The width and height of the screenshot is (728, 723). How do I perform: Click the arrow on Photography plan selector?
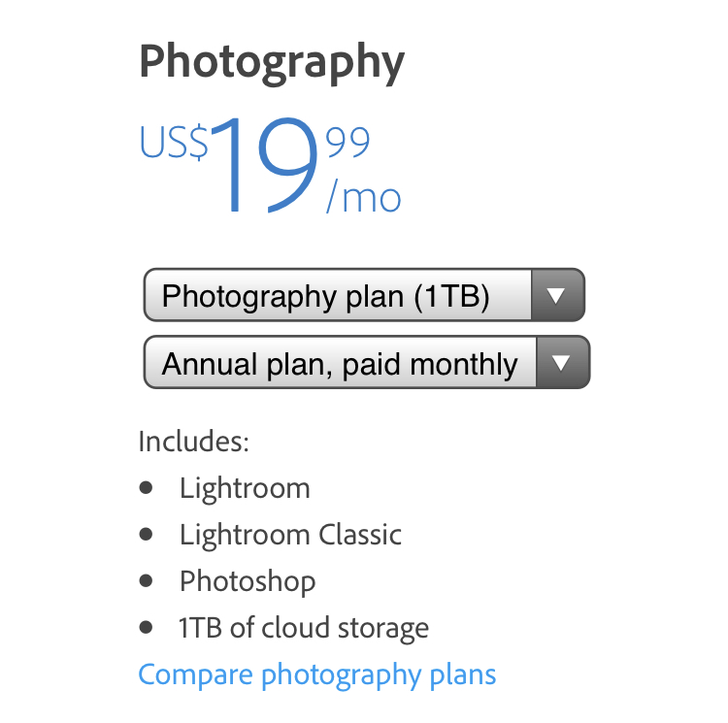click(557, 295)
